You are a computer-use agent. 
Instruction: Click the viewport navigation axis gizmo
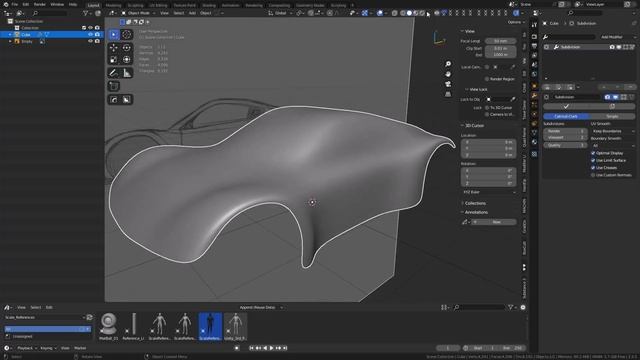click(439, 38)
